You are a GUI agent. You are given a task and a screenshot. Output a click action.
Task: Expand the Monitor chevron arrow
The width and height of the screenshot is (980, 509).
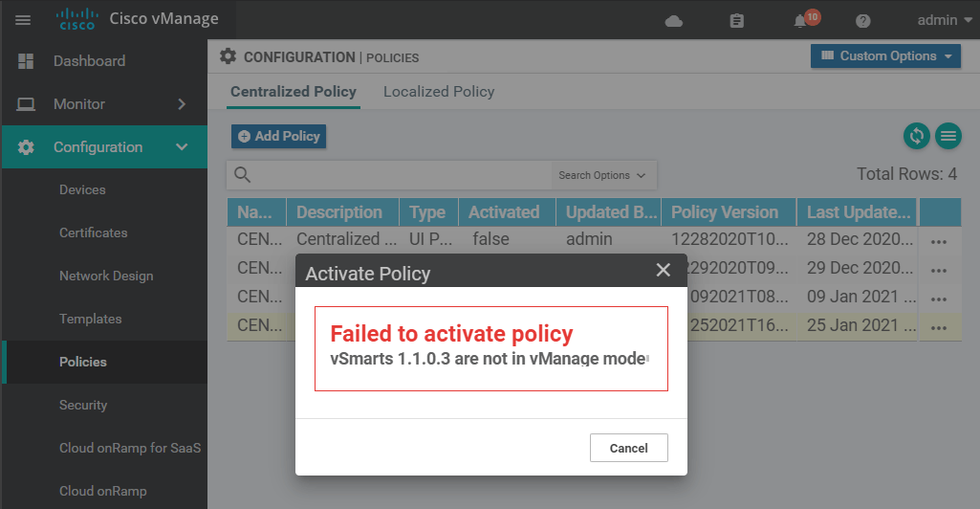pyautogui.click(x=182, y=103)
